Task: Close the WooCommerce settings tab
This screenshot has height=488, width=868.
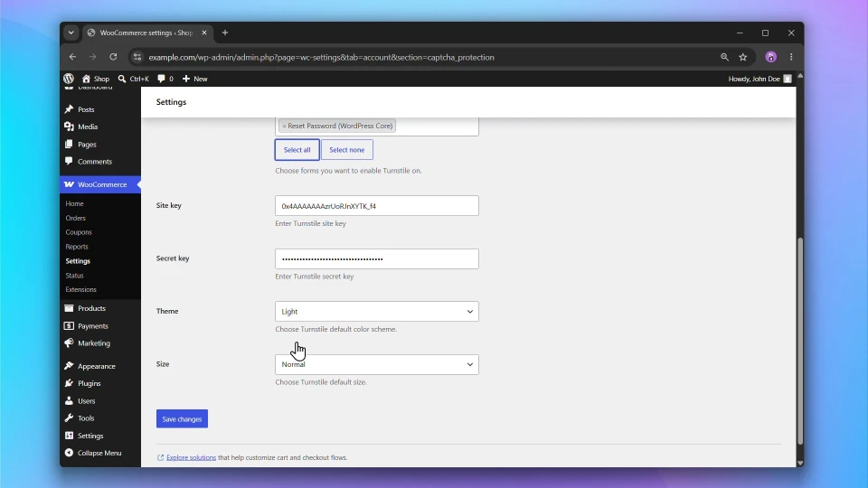Action: tap(204, 33)
